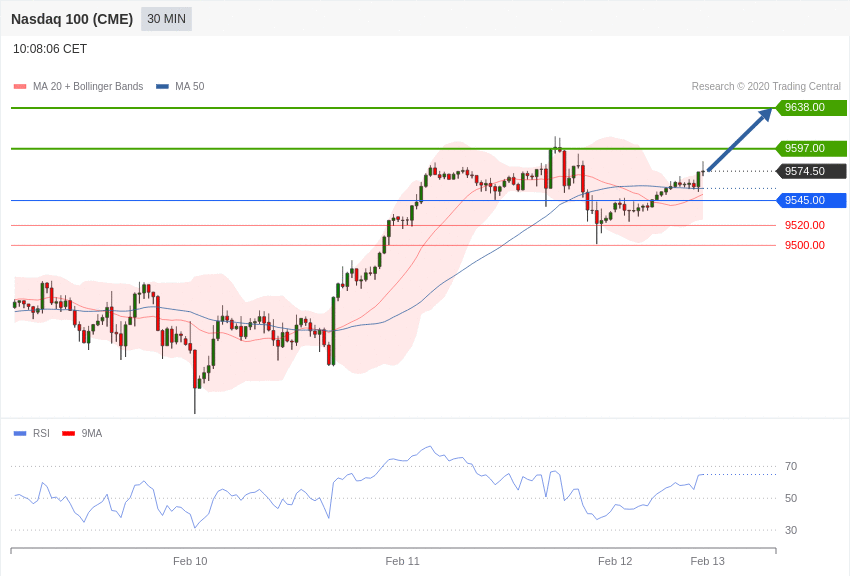Screen dimensions: 850x576
Task: Click the red 9500.00 support label
Action: (805, 245)
